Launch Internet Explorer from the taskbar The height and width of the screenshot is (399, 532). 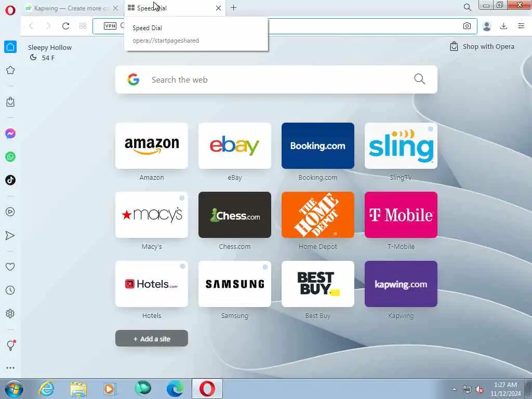click(x=46, y=389)
